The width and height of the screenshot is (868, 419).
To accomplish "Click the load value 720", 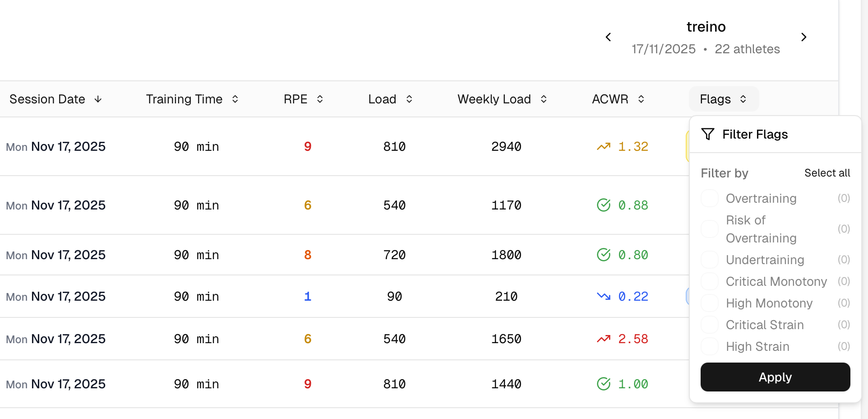I will [x=394, y=255].
